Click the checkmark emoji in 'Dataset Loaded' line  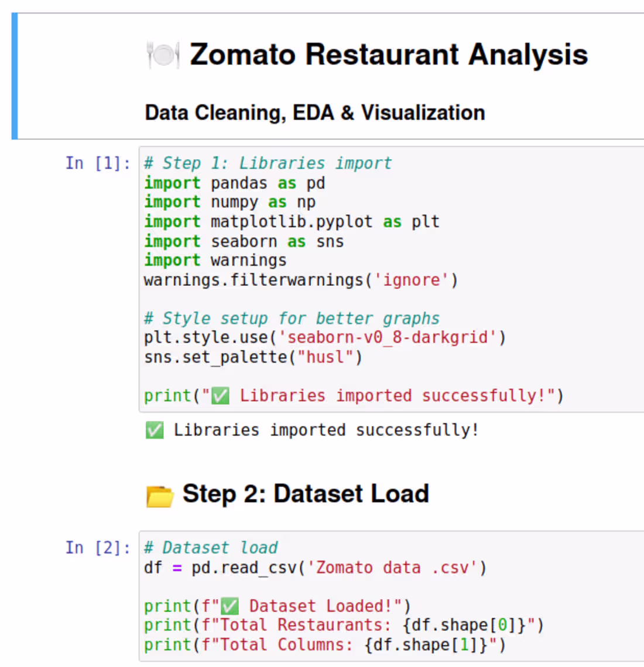227,606
